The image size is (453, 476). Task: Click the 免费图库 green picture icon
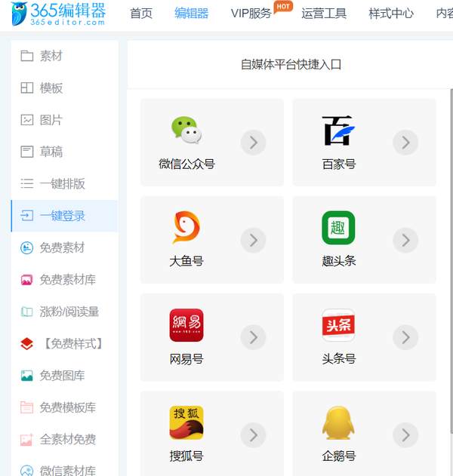tap(26, 376)
